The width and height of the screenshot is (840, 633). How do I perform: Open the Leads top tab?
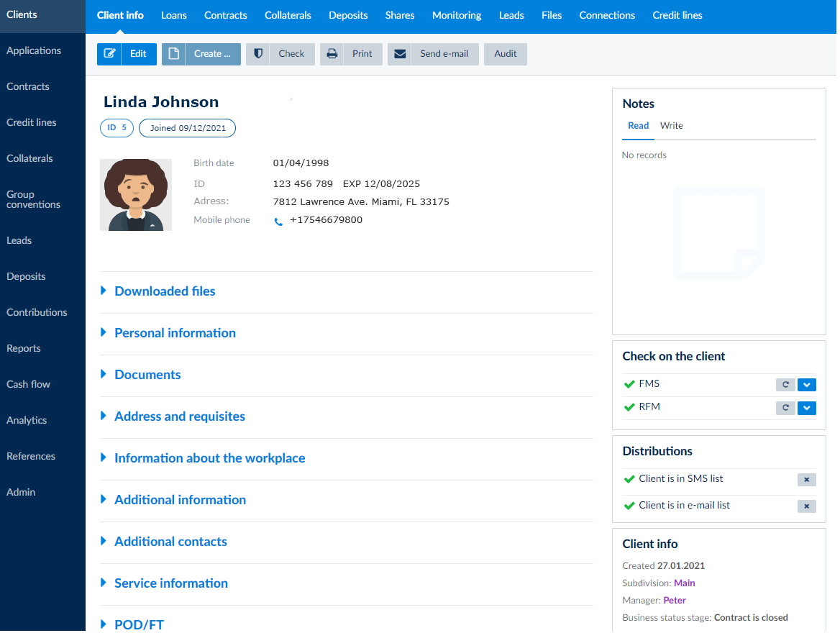coord(511,16)
